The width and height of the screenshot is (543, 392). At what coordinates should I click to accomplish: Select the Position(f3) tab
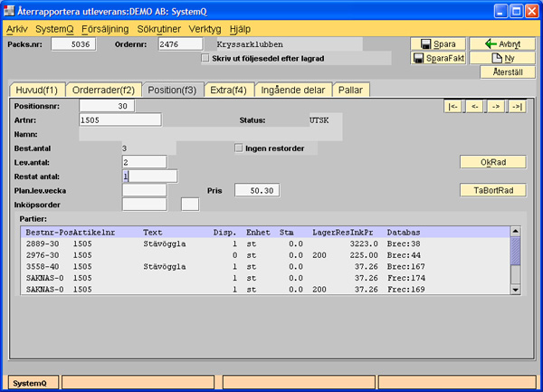coord(172,90)
